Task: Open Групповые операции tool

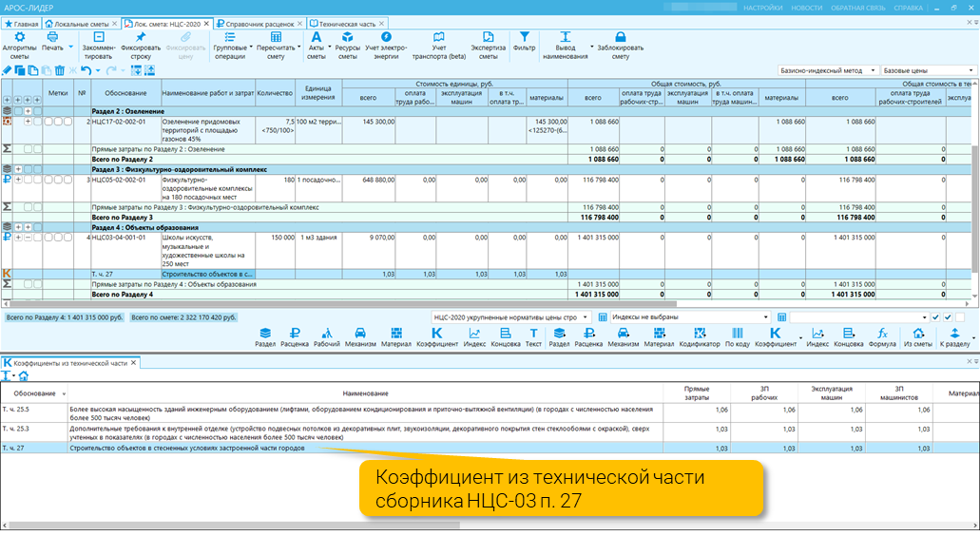Action: click(x=230, y=47)
